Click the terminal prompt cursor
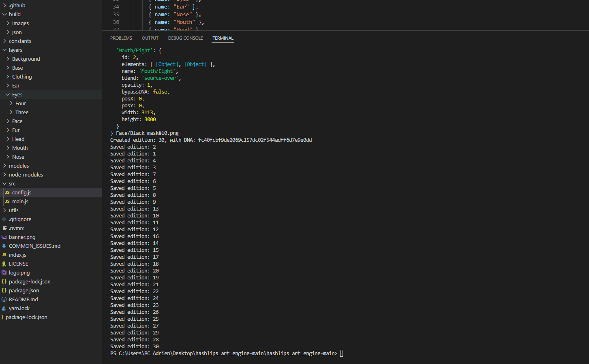This screenshot has height=364, width=589. click(x=341, y=353)
